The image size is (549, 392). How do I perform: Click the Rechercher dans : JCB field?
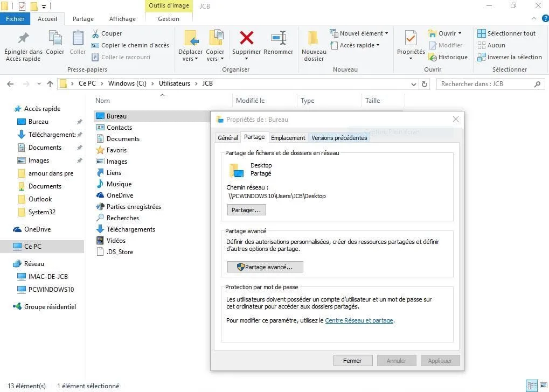490,84
